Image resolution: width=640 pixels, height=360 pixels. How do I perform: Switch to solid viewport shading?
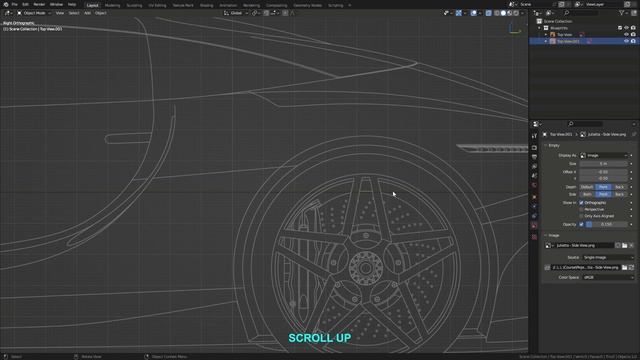point(503,13)
